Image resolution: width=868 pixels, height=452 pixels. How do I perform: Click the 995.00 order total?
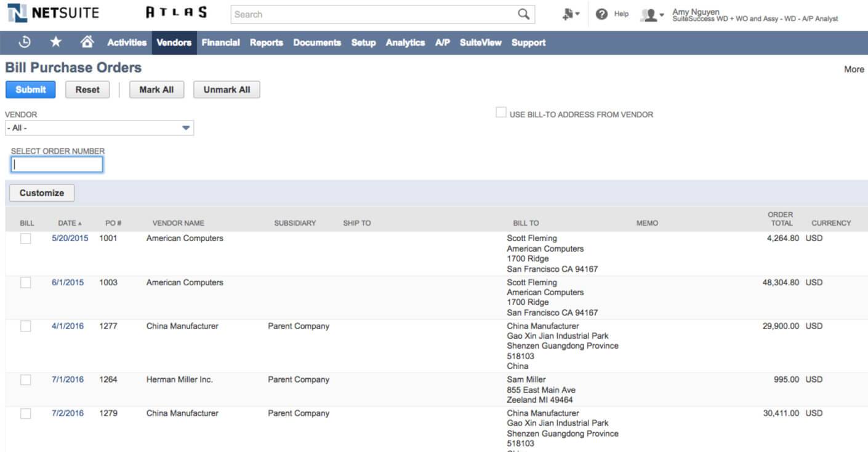[x=786, y=379]
